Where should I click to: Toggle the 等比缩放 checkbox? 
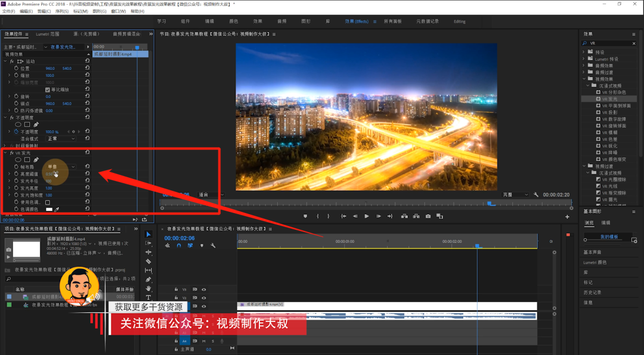(48, 89)
